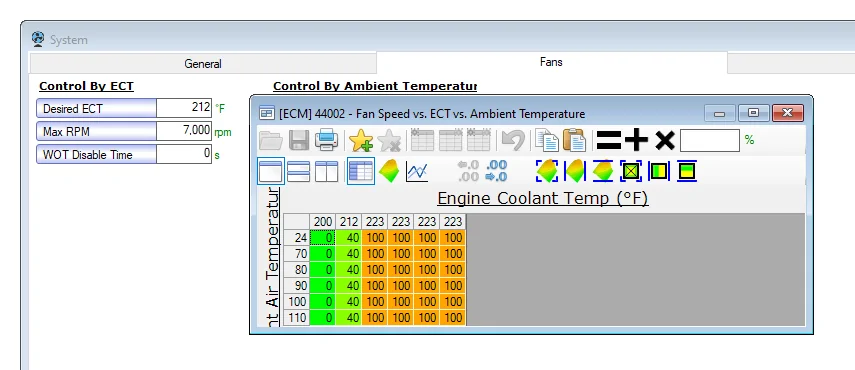Viewport: 855px width, 370px height.
Task: Add table to favorites with star-plus icon
Action: pos(360,141)
